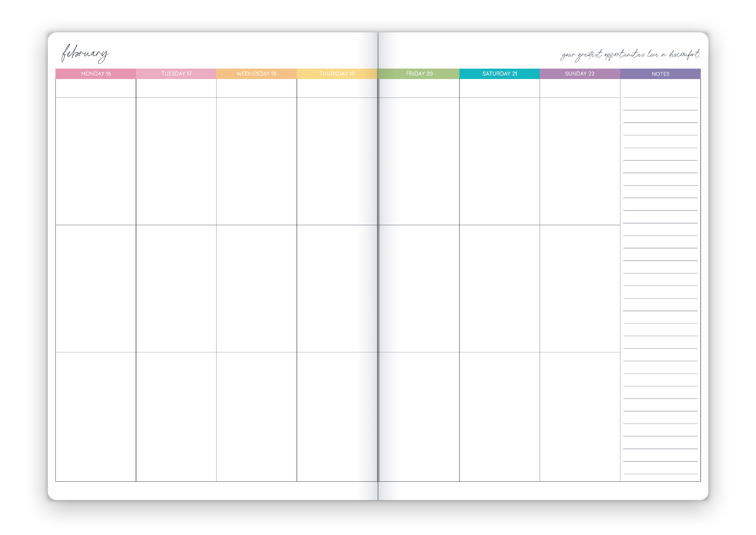Click the bottom cell under Thursday 19
Image resolution: width=756 pixels, height=535 pixels.
[336, 417]
